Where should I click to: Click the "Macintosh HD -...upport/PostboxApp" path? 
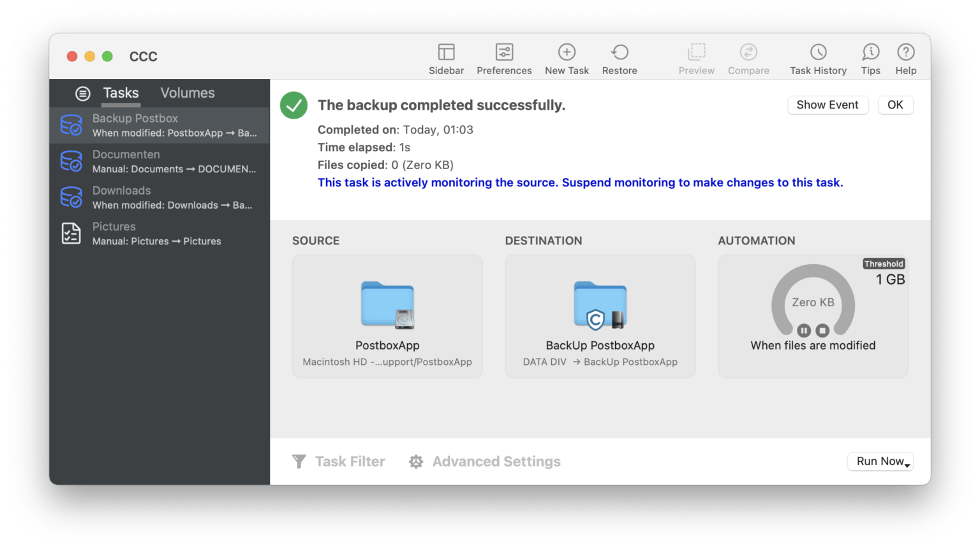point(387,362)
